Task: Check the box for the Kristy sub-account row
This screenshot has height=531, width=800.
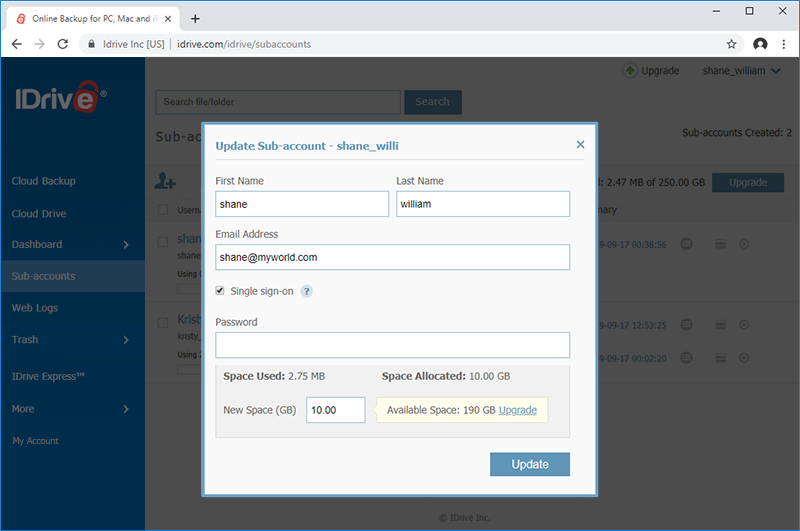Action: coord(163,322)
